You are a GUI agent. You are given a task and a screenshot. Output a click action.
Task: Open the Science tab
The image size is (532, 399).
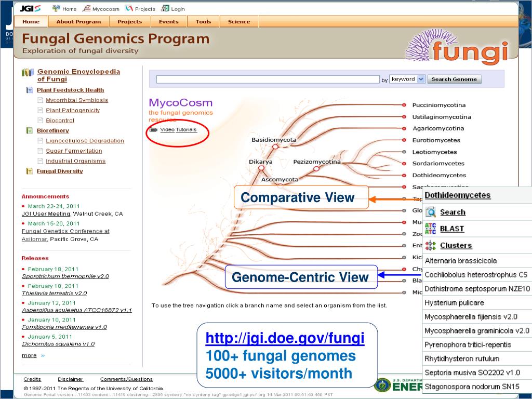pyautogui.click(x=239, y=21)
